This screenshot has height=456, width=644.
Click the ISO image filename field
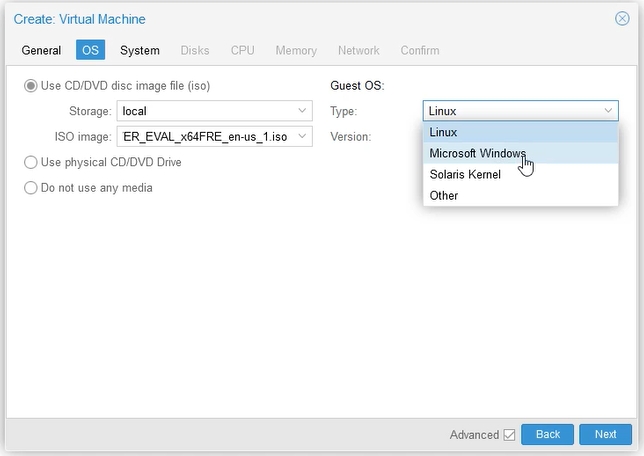click(205, 136)
